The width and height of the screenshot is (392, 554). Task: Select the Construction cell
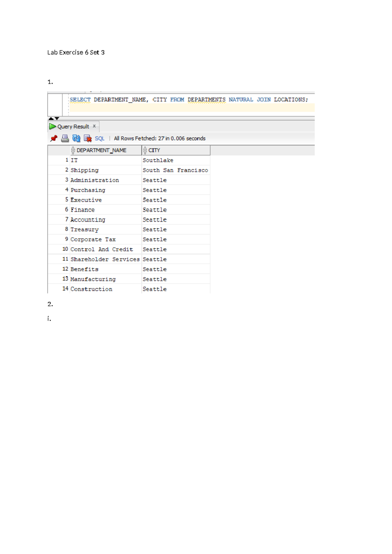(x=106, y=289)
